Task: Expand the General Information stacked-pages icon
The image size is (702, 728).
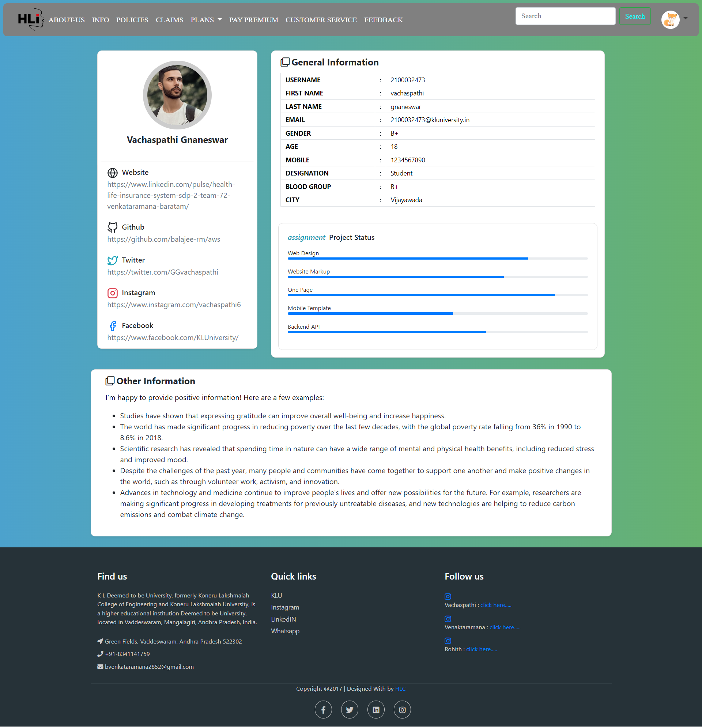Action: (285, 62)
